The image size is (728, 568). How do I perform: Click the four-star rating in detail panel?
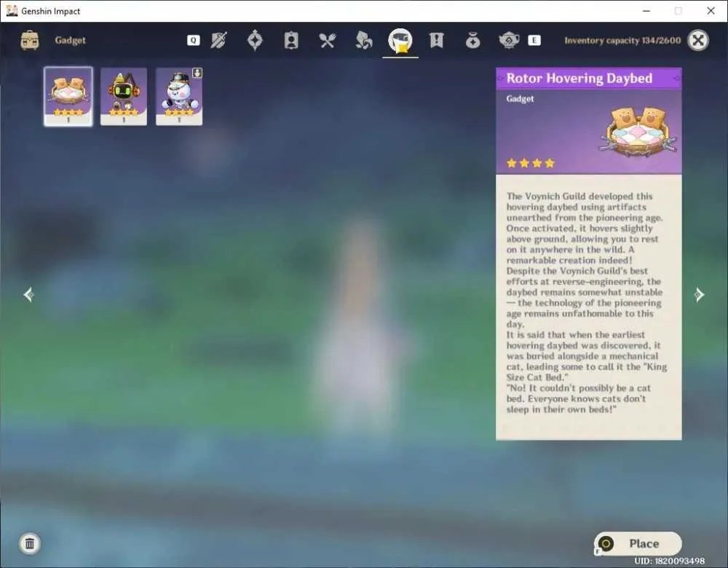click(x=531, y=163)
